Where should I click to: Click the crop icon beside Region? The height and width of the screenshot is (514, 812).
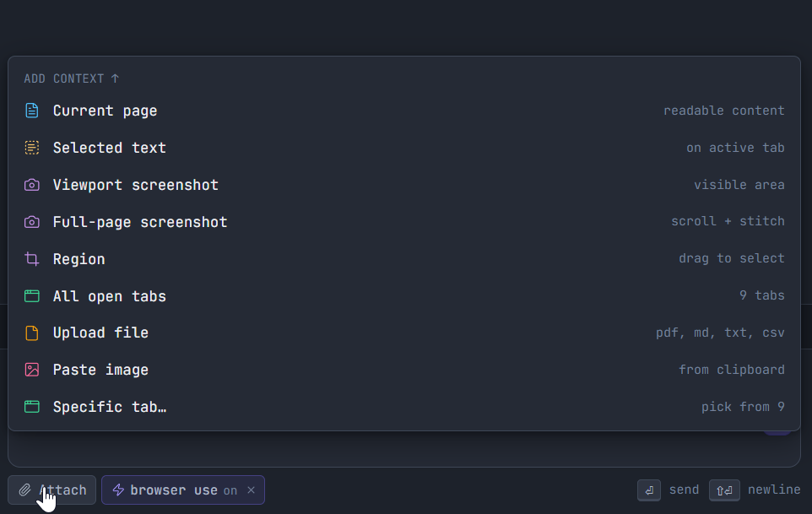pos(32,258)
